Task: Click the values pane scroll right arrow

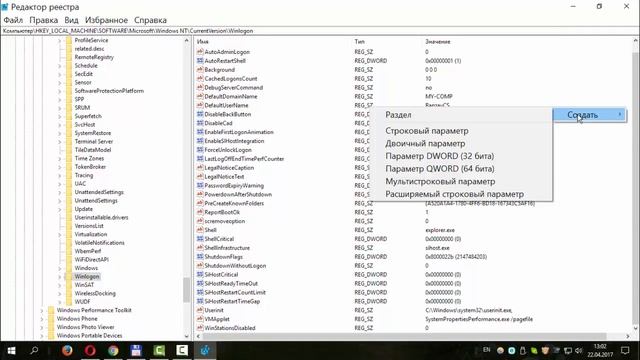Action: [x=628, y=336]
